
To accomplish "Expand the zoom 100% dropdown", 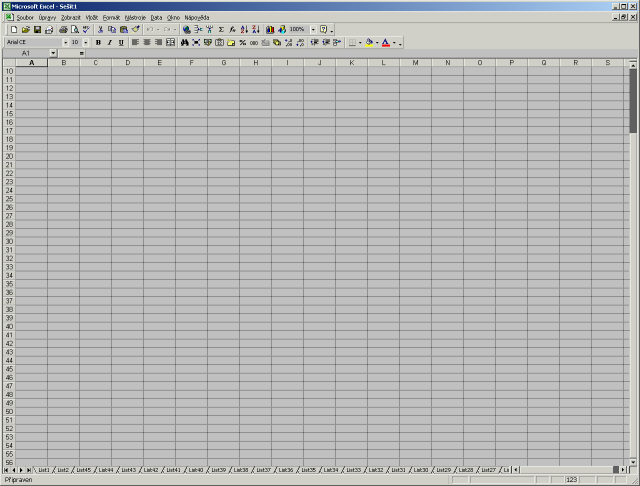I will (312, 30).
